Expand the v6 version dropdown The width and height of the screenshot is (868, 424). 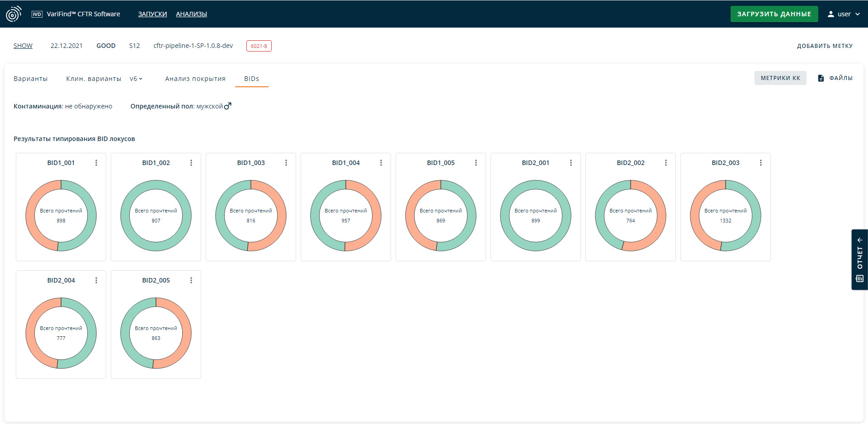click(x=136, y=79)
